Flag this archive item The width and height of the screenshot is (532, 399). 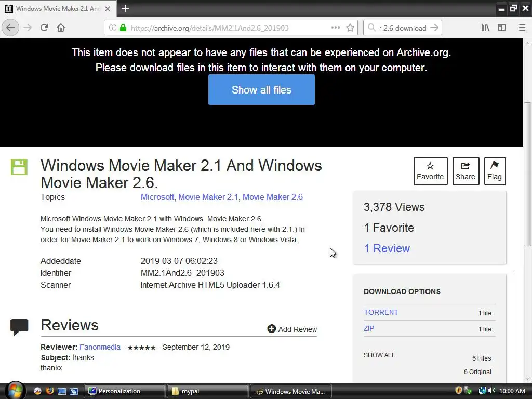click(x=495, y=171)
